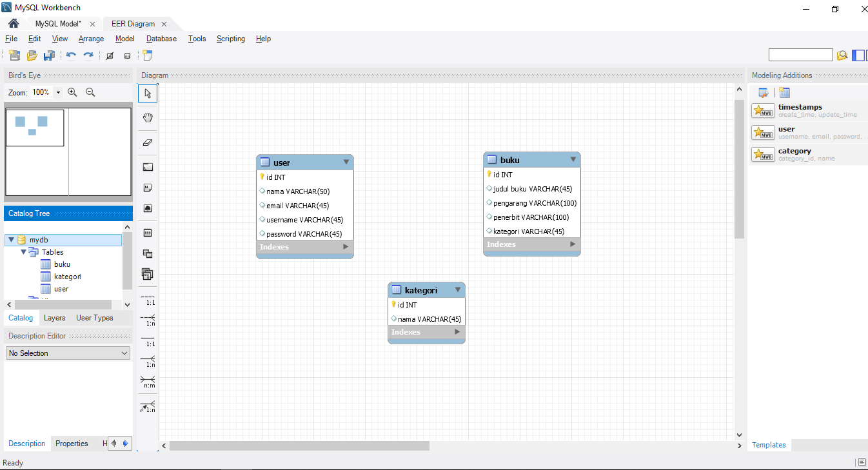The image size is (868, 470).
Task: Select the routine group tool
Action: (x=148, y=274)
